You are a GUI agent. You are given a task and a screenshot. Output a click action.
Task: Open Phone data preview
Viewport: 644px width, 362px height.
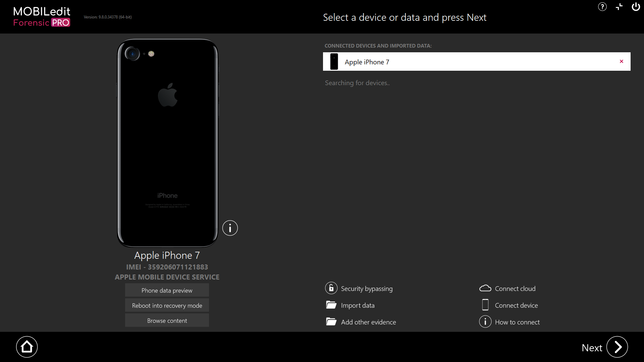point(167,290)
